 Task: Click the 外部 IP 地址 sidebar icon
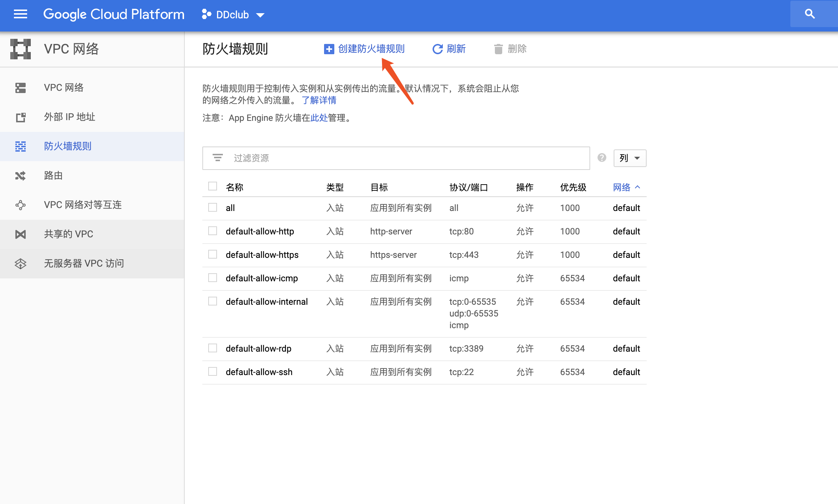tap(21, 117)
